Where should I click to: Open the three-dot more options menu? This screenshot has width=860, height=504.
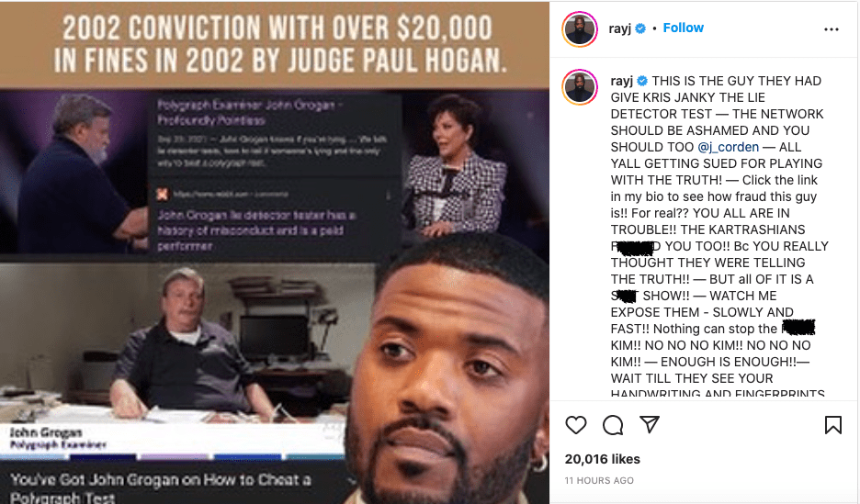tap(832, 29)
